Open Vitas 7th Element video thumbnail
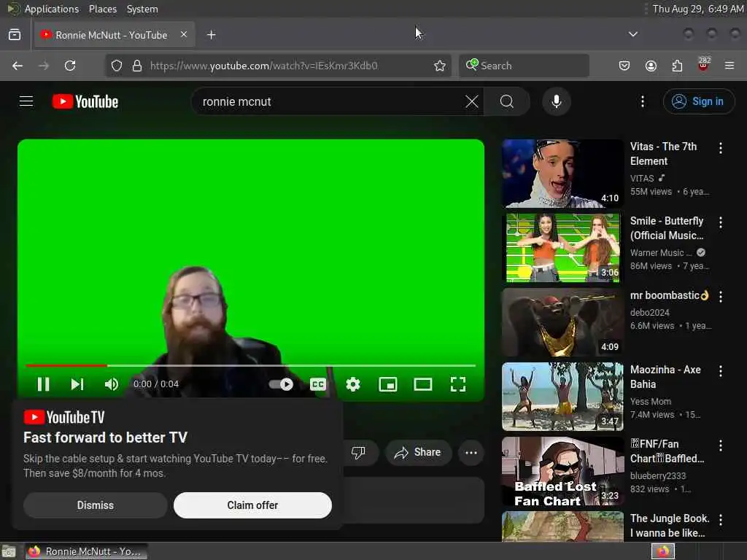Viewport: 747px width, 560px height. [x=562, y=174]
